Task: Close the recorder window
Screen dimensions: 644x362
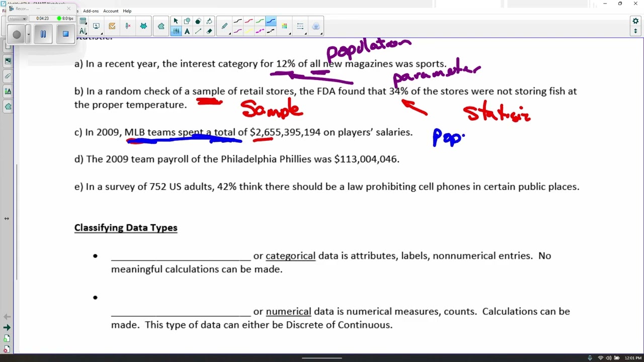Action: (x=69, y=9)
